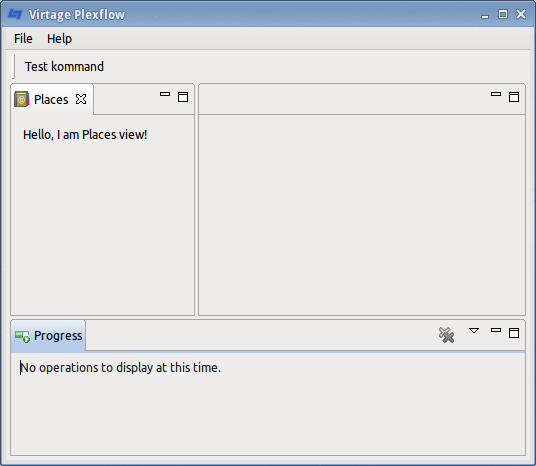The image size is (536, 466).
Task: Click the Remove All Finished Operations icon
Action: pyautogui.click(x=446, y=335)
